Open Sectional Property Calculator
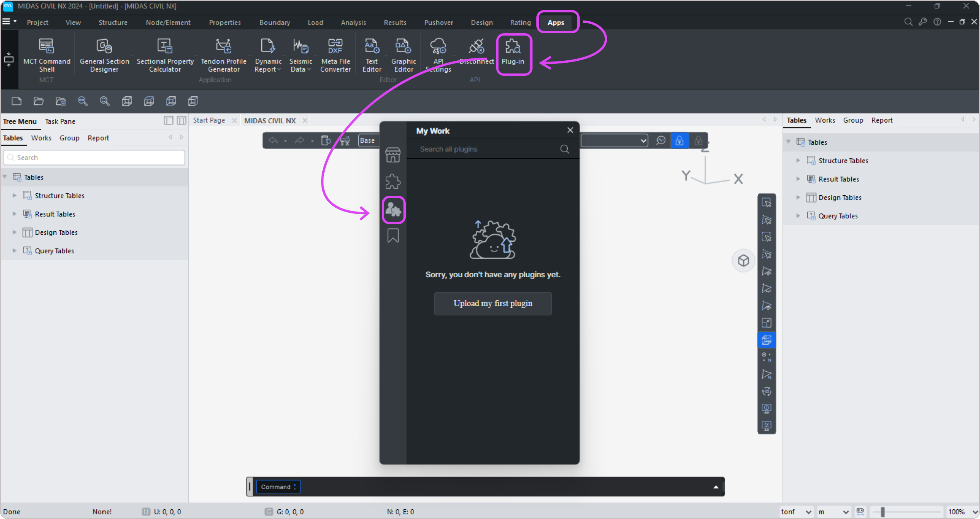The height and width of the screenshot is (519, 980). coord(165,55)
